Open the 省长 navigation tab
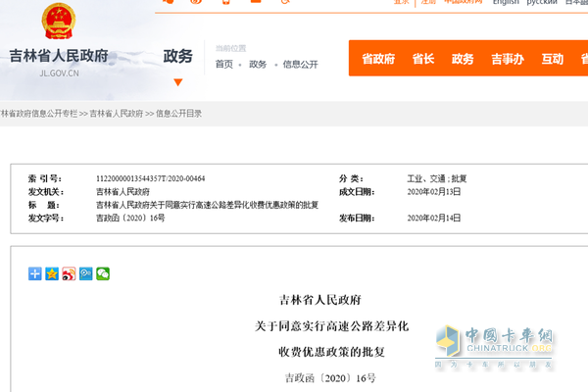The image size is (588, 392). pos(423,59)
